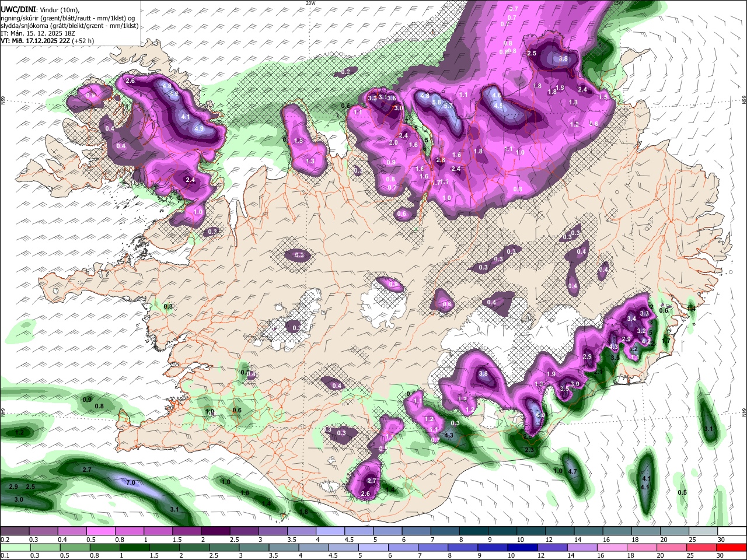Click the "UWC/DINI: Vindur (10m)," title line

point(41,10)
